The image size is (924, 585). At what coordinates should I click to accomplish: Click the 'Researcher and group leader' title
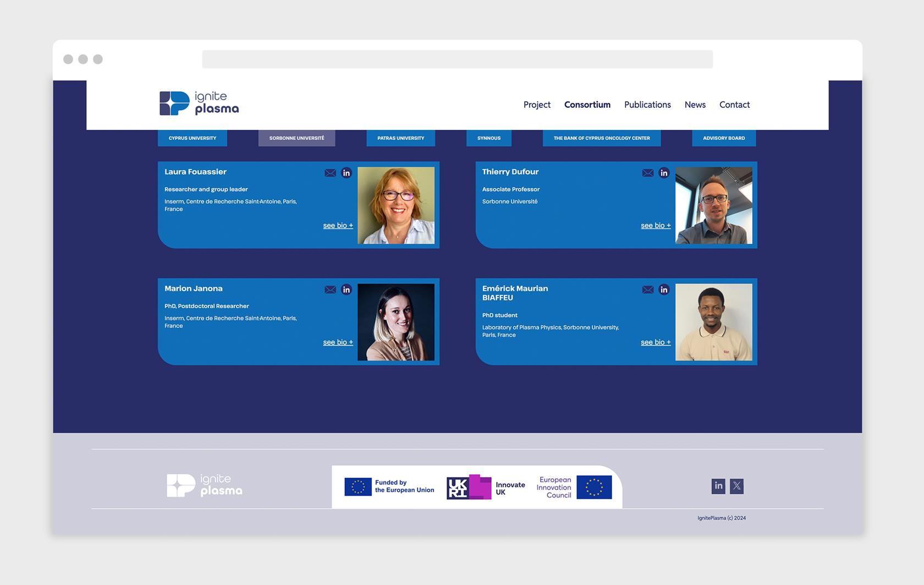pos(206,189)
